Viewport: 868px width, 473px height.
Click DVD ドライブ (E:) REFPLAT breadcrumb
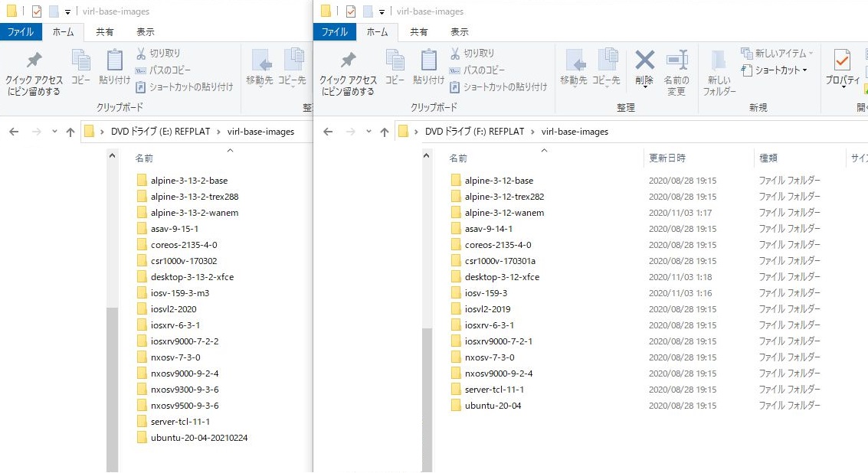[161, 132]
